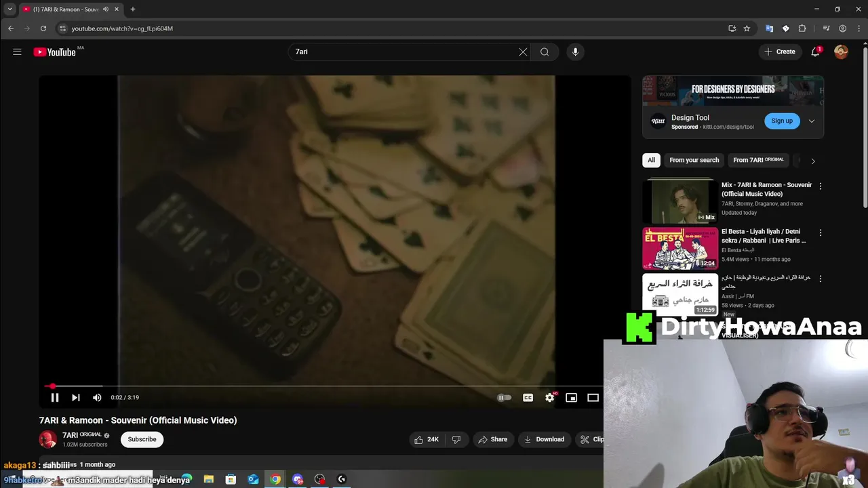Open YouTube notifications bell
This screenshot has width=868, height=488.
pos(816,52)
